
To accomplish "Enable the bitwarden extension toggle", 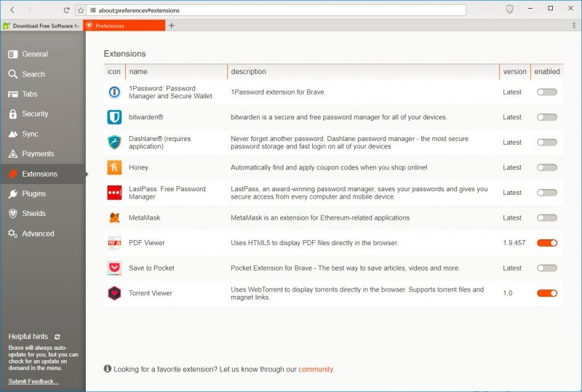I will (x=546, y=117).
